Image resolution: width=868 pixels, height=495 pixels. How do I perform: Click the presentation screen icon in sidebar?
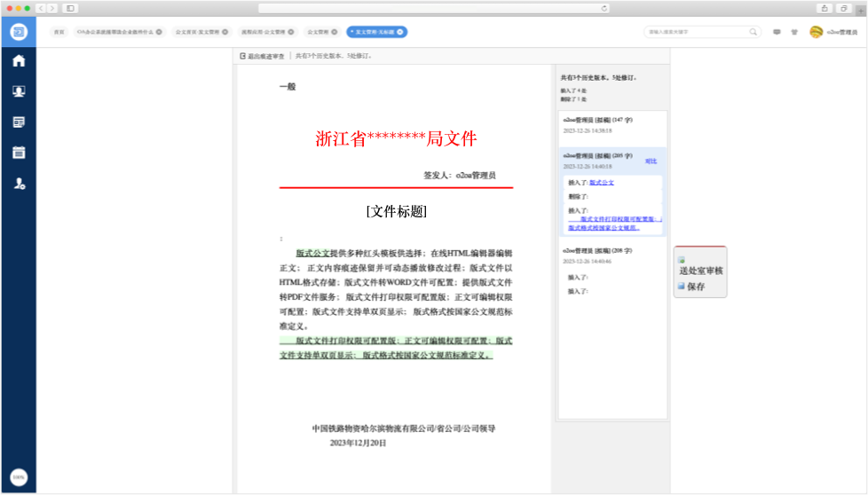pos(18,91)
